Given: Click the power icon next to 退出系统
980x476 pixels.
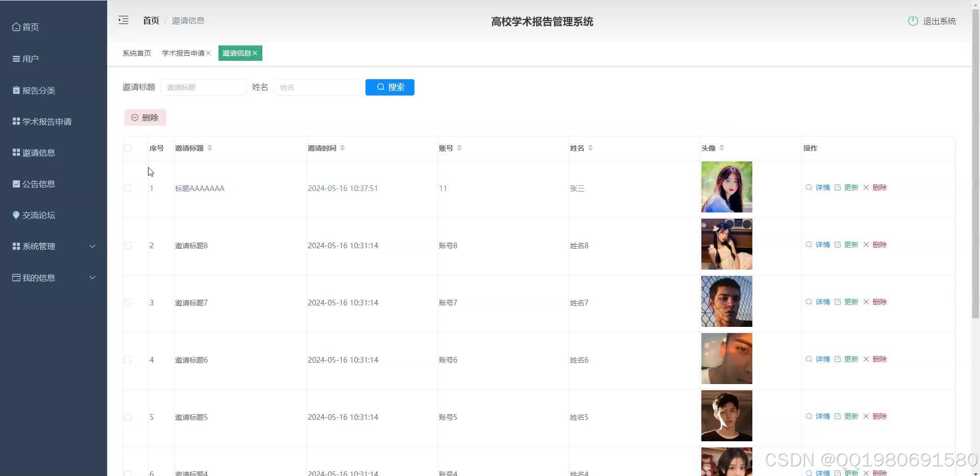Looking at the screenshot, I should (x=913, y=21).
